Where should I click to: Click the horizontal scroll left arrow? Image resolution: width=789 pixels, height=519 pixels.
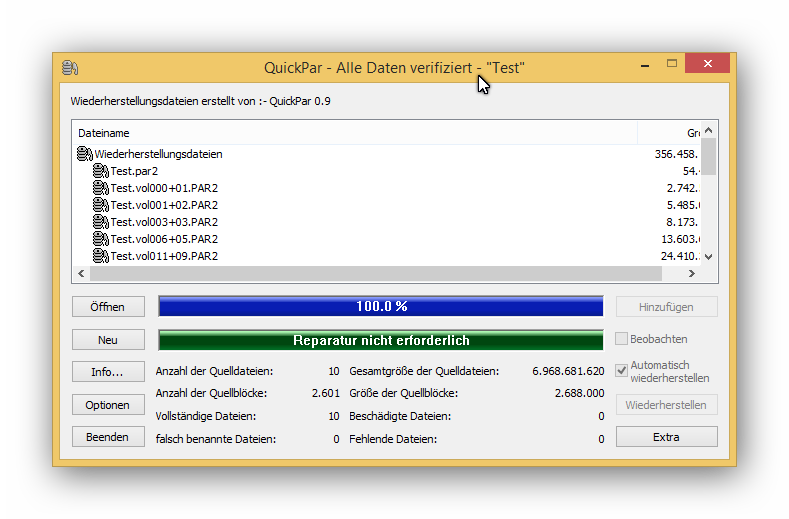pos(81,273)
